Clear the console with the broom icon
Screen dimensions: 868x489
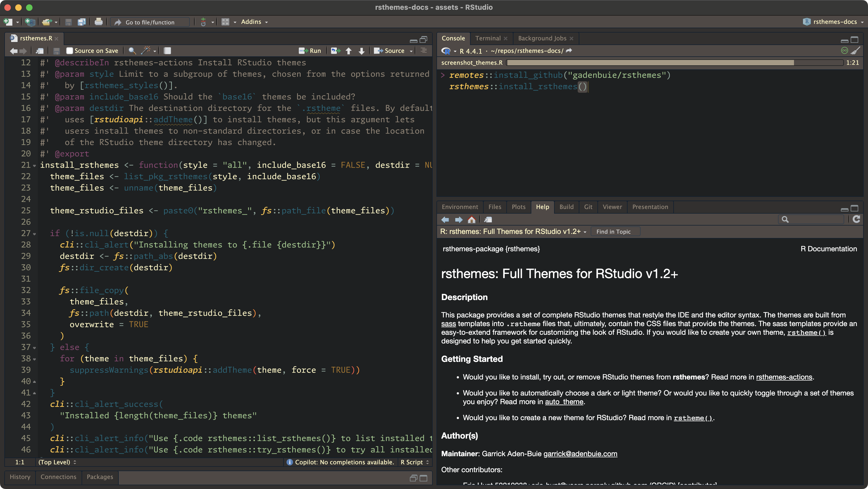coord(855,51)
